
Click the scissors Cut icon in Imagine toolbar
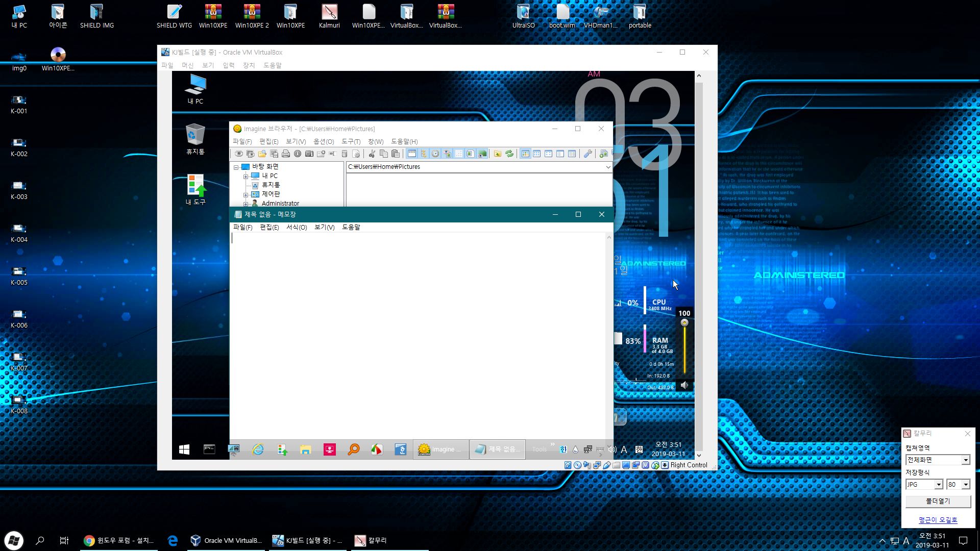point(372,154)
